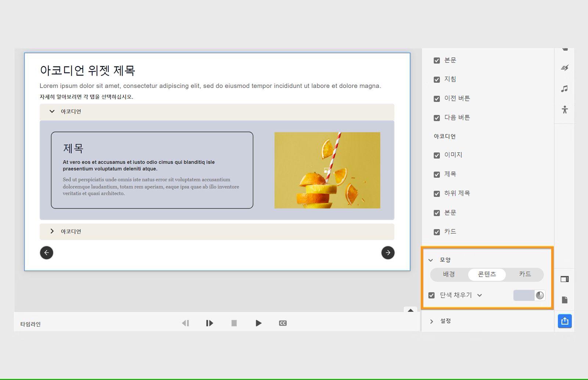Uncheck the 이미지 checkbox
588x380 pixels.
point(437,155)
